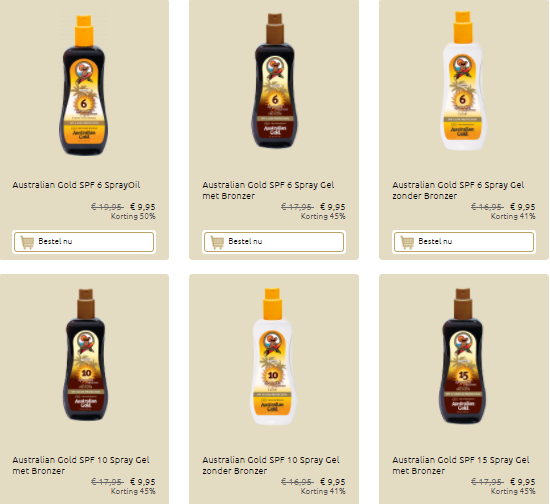Open the SPF 15 Spray Gel met Bronzer title link
Screen dimensions: 550x504
(x=461, y=465)
